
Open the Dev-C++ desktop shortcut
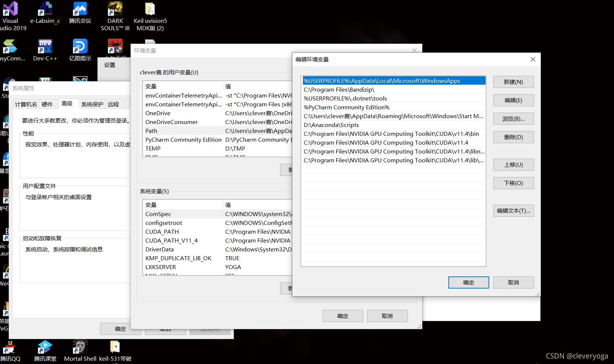pyautogui.click(x=45, y=50)
